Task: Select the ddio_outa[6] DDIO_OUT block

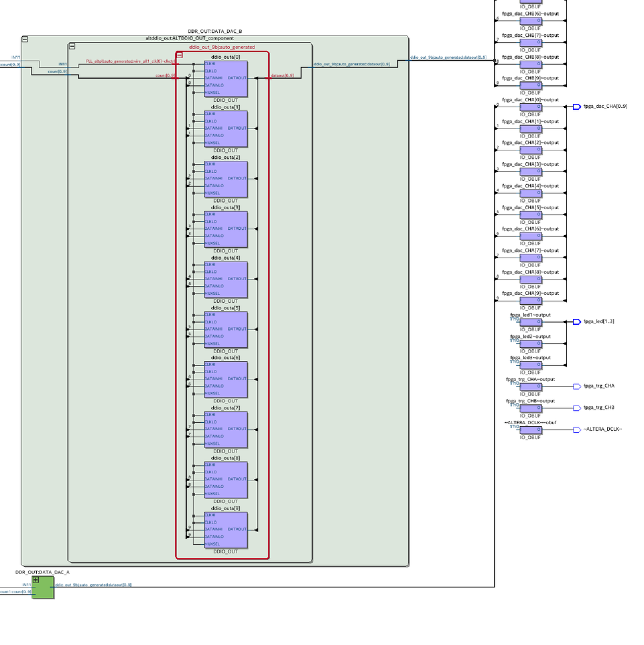Action: [226, 380]
